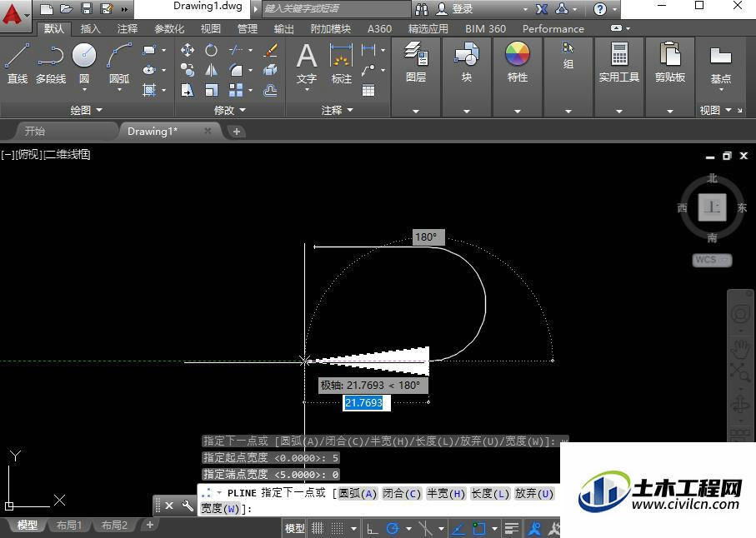Pick the Hatch tool icon

[x=149, y=90]
